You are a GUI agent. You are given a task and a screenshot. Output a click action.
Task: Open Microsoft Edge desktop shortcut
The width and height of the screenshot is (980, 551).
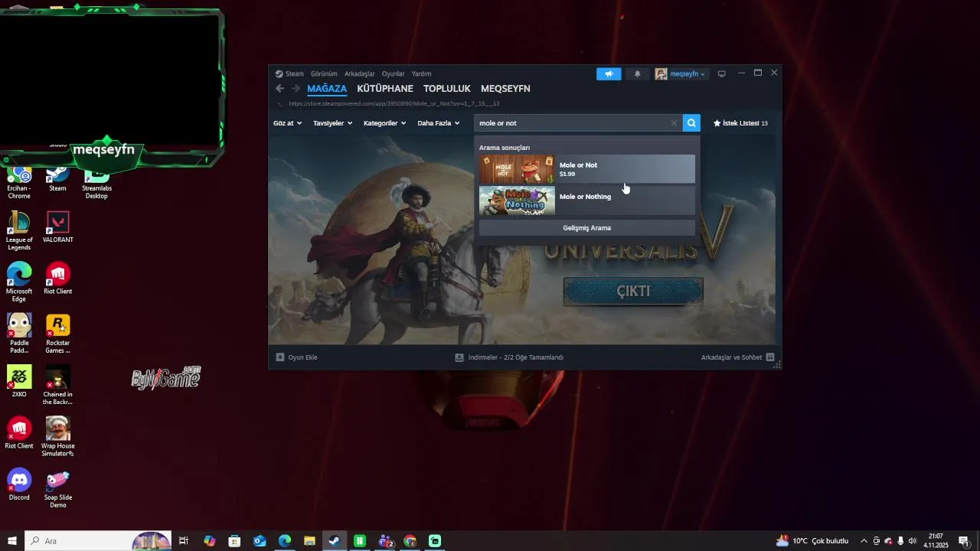(x=19, y=282)
